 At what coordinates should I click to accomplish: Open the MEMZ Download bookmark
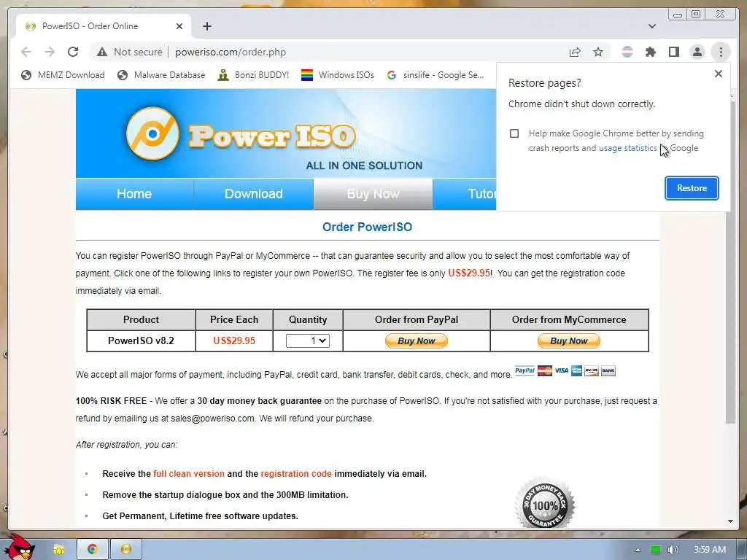[63, 75]
